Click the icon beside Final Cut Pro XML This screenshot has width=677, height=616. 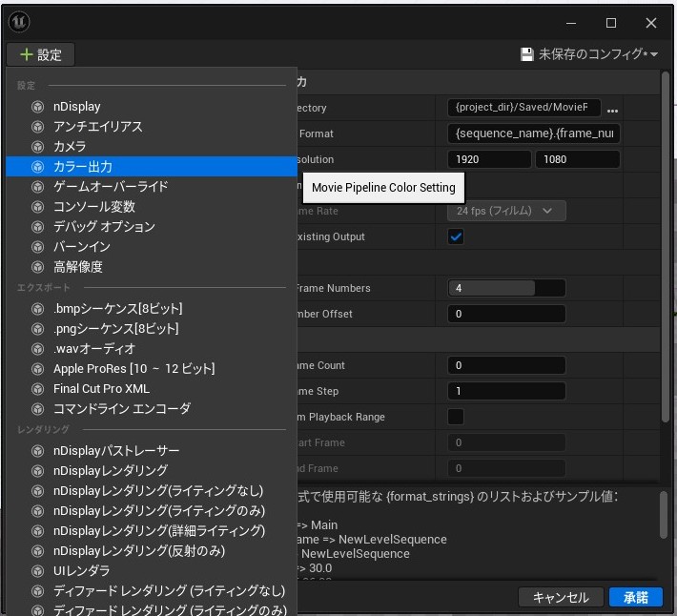(38, 388)
